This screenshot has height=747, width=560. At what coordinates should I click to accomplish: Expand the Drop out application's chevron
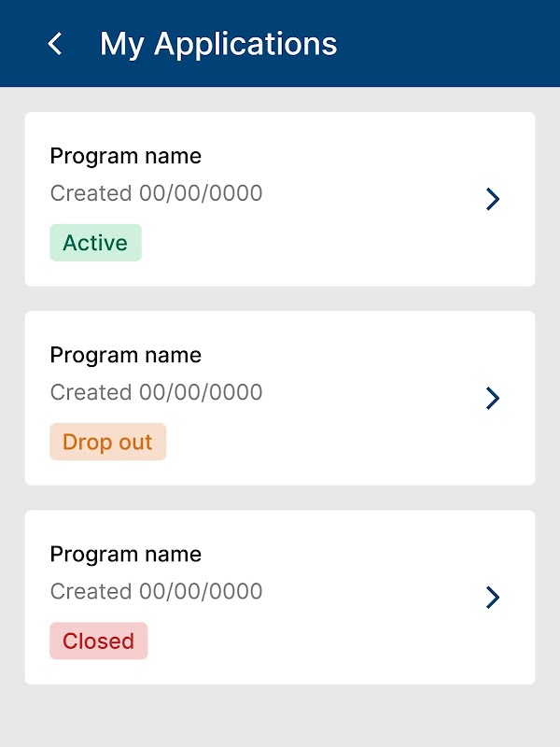point(493,398)
